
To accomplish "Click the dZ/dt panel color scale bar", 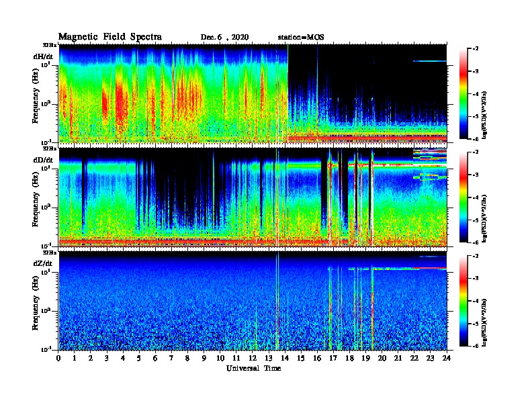I will coord(463,301).
